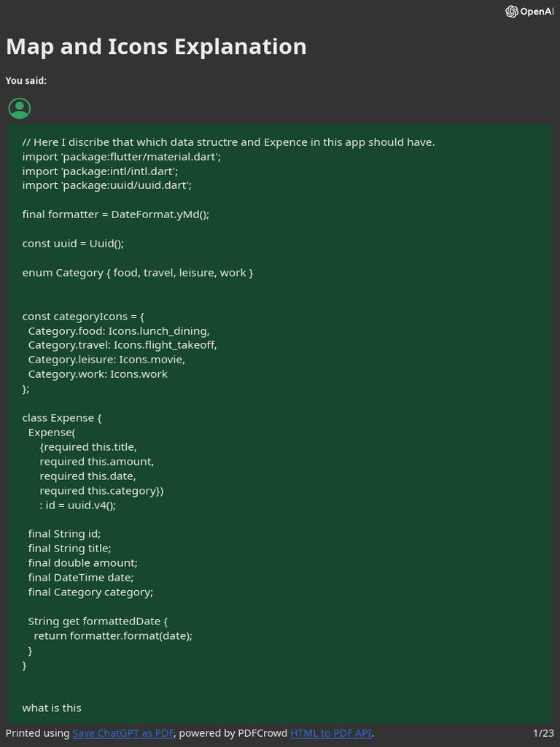Select the uuid/uuid.dart import line

pos(106,185)
